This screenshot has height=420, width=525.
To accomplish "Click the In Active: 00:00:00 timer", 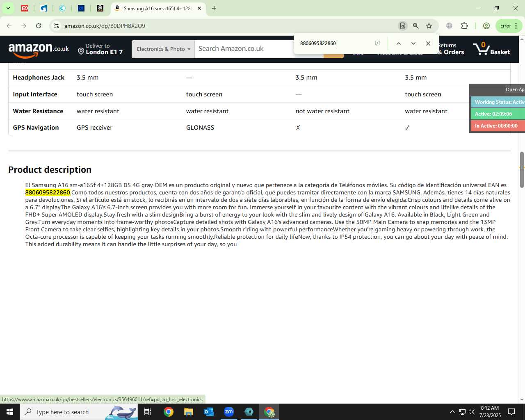I will click(x=498, y=126).
